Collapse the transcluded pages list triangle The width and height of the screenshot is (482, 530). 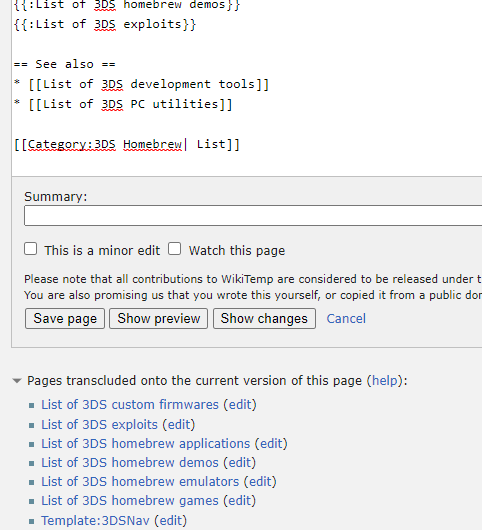pyautogui.click(x=17, y=381)
